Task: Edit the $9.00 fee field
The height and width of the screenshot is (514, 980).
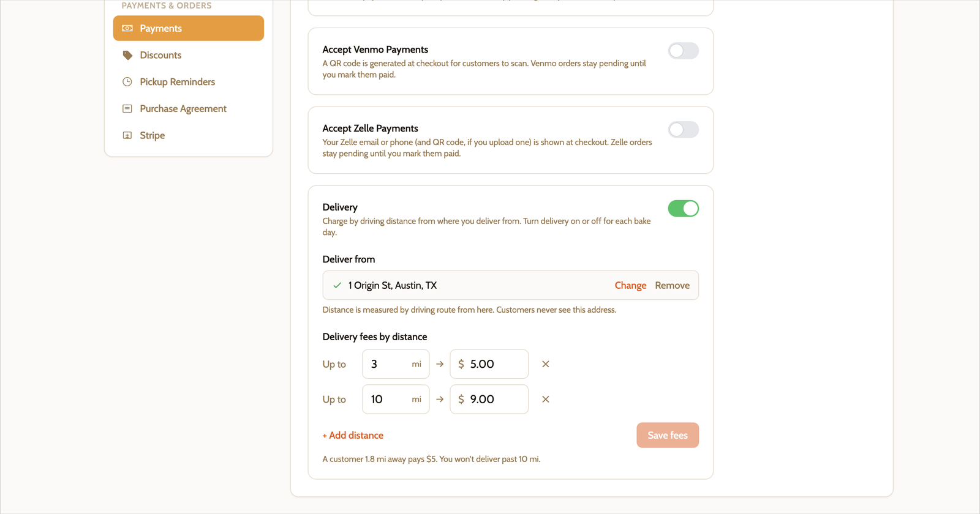Action: [489, 400]
